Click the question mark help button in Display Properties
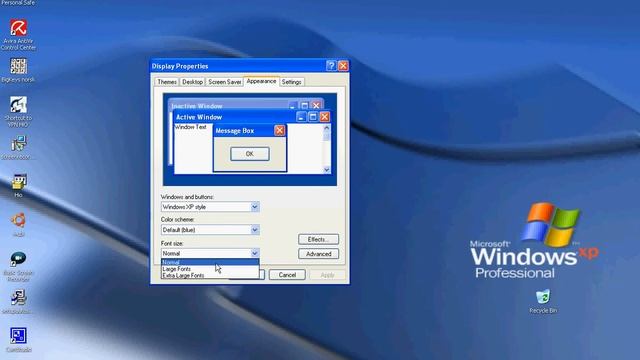This screenshot has width=640, height=360. tap(331, 66)
